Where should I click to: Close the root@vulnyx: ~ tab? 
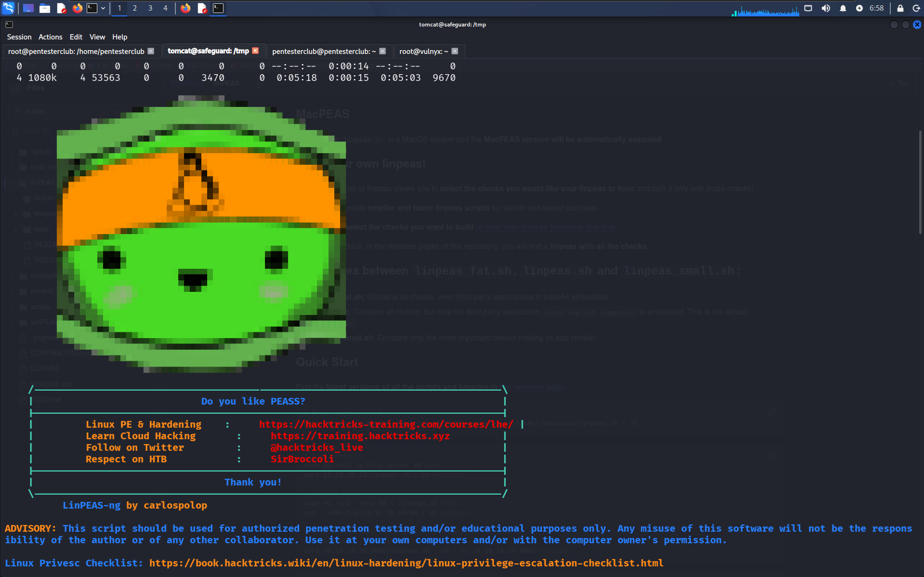[455, 51]
